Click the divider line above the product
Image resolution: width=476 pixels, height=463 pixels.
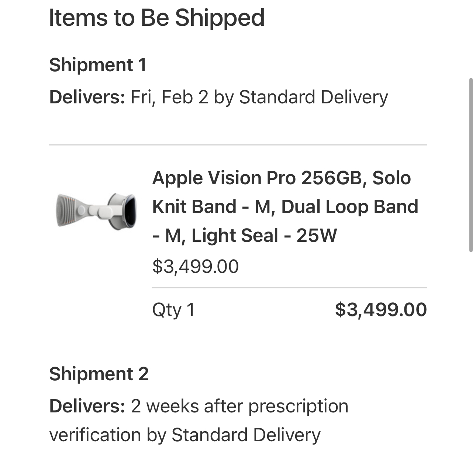click(238, 145)
